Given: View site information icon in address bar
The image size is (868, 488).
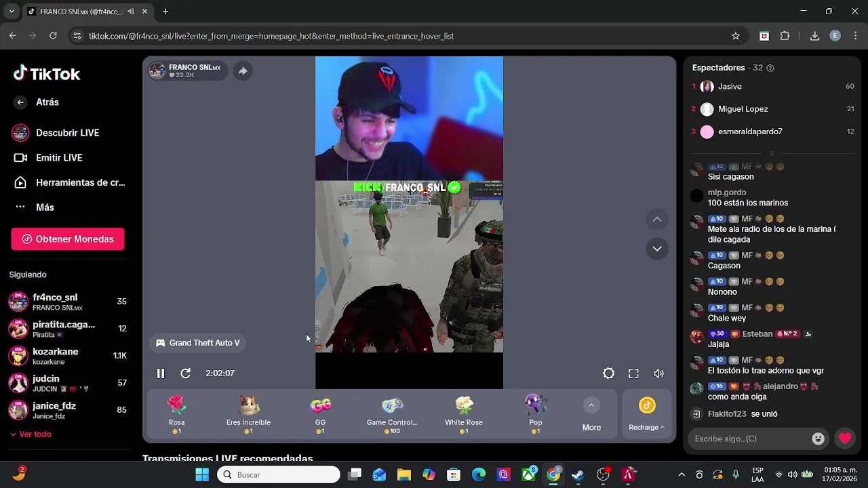Looking at the screenshot, I should click(77, 36).
